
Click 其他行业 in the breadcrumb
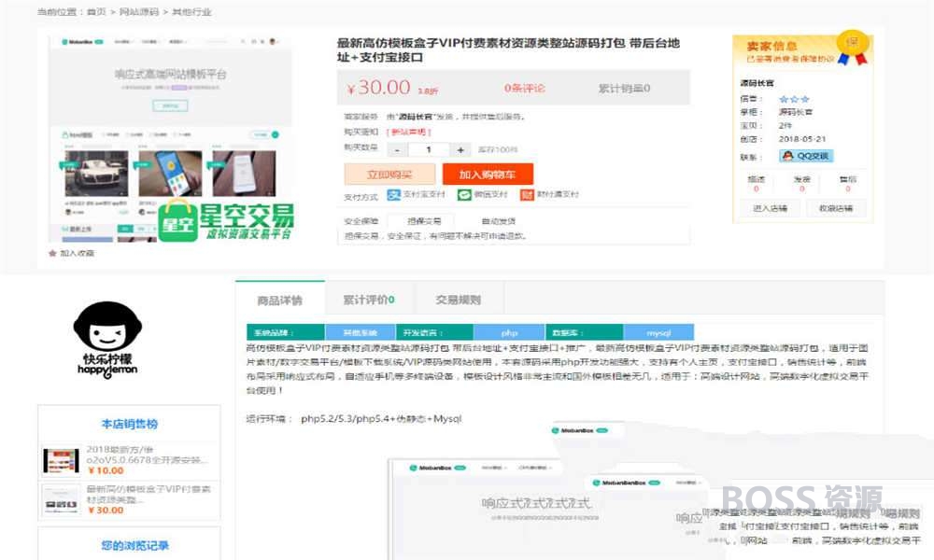pos(191,12)
